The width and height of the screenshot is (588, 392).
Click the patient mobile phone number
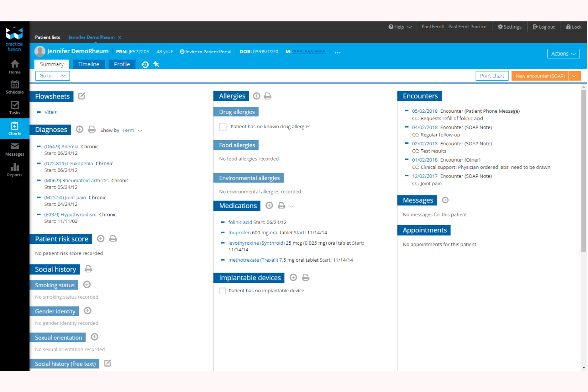[309, 52]
